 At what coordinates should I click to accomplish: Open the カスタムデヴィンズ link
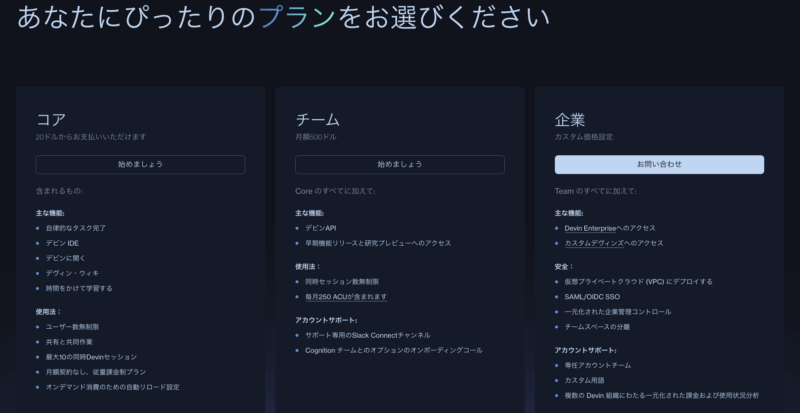point(594,243)
